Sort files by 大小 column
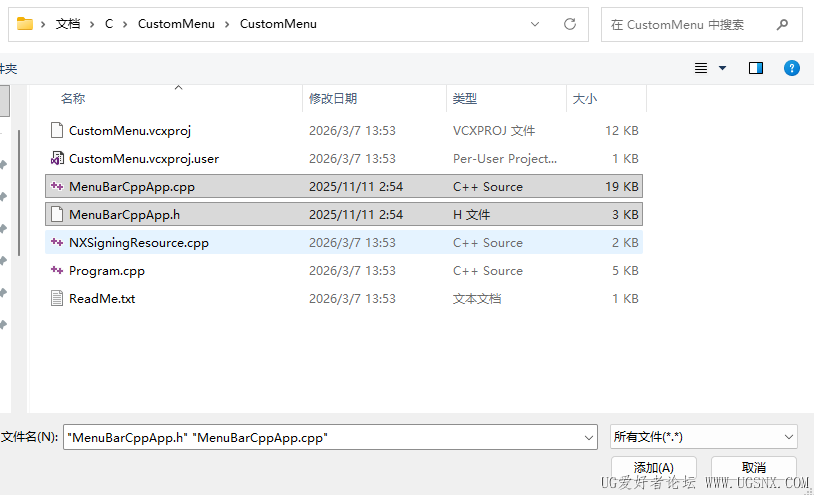814x495 pixels. [585, 99]
